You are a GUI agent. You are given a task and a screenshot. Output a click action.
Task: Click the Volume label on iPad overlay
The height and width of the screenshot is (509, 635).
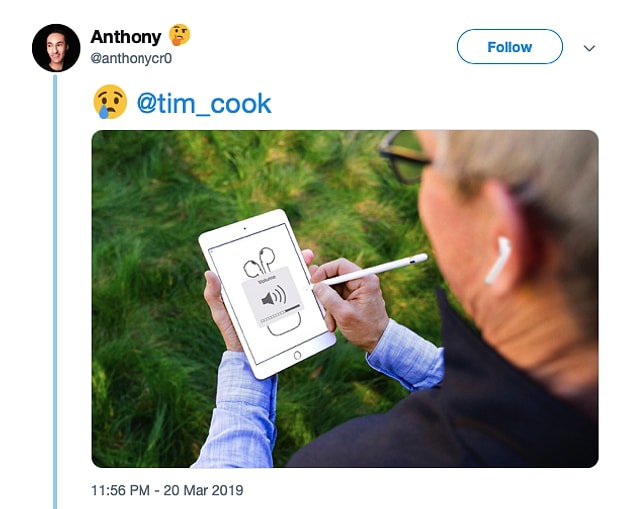coord(267,279)
